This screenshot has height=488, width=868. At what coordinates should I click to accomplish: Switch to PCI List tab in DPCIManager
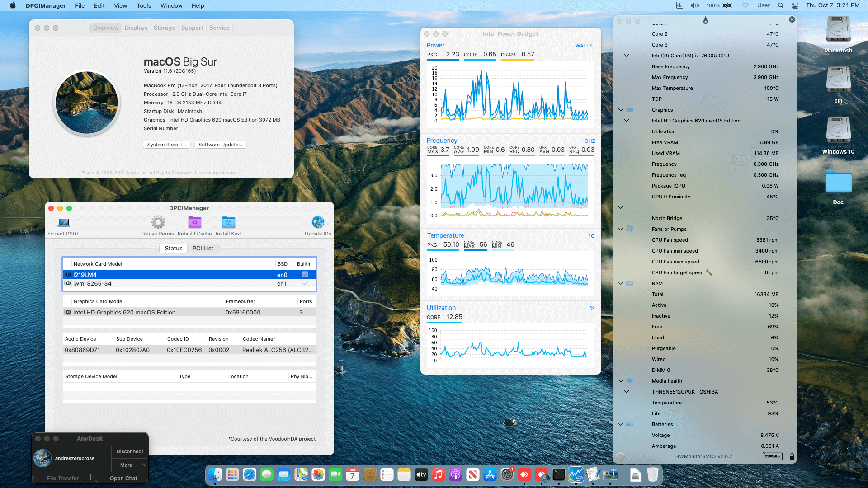click(x=203, y=249)
